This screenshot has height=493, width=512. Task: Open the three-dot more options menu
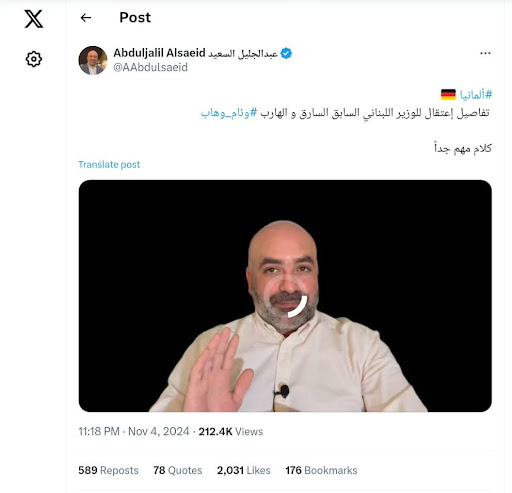click(485, 53)
